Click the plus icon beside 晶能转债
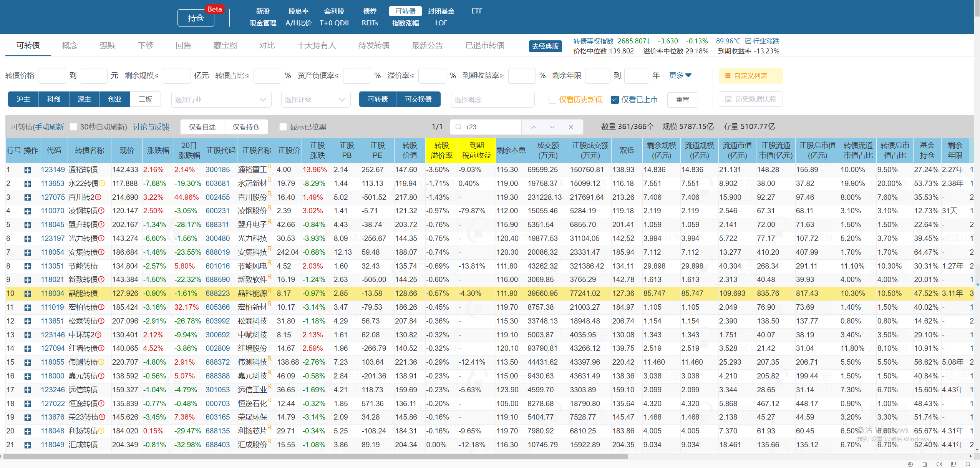 point(28,294)
